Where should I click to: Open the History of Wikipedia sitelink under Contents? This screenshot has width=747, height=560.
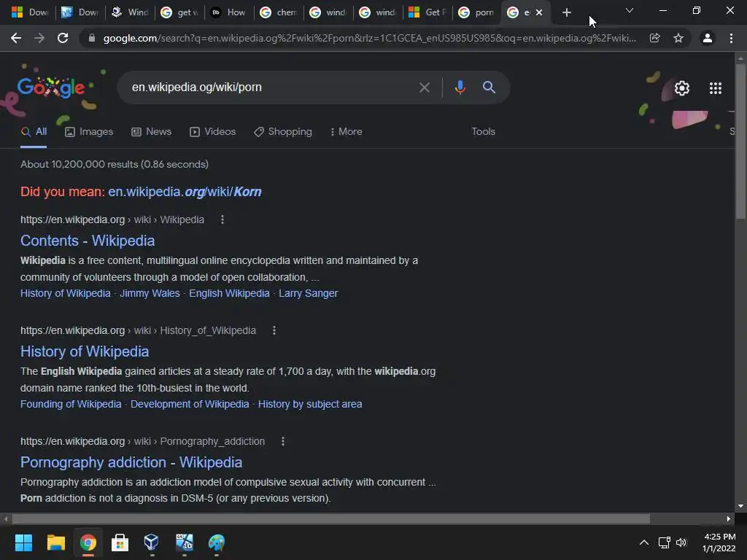(65, 293)
